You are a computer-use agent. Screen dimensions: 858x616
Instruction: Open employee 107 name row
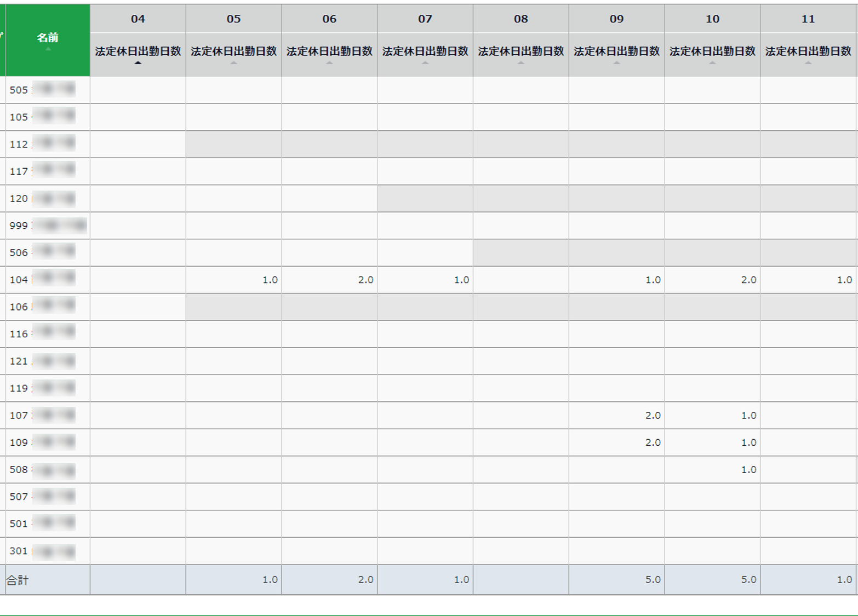(48, 416)
